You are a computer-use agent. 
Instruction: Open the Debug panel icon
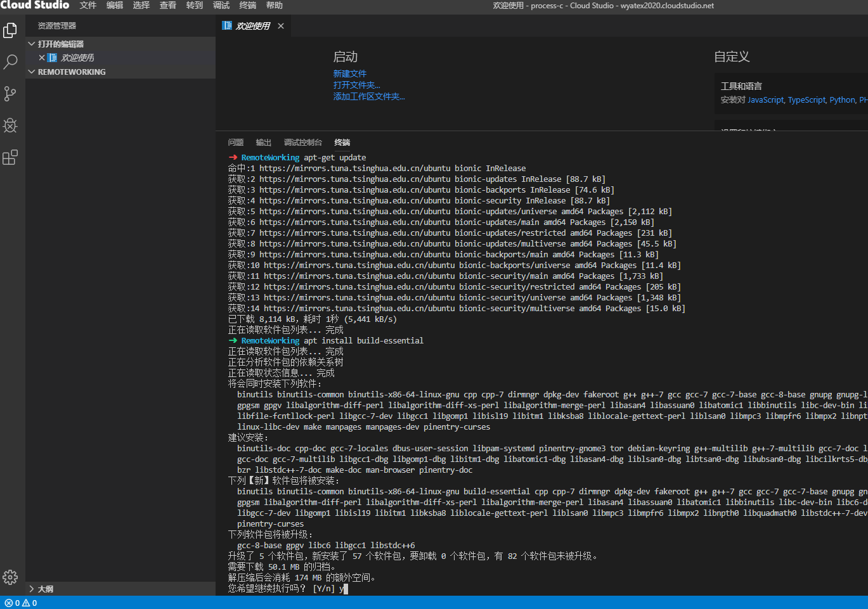[x=10, y=125]
